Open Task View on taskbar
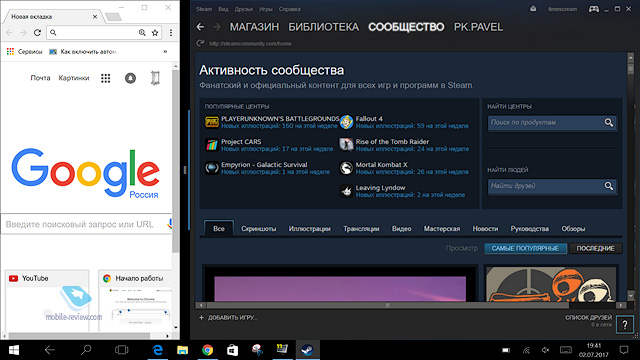The height and width of the screenshot is (360, 640). pyautogui.click(x=122, y=350)
